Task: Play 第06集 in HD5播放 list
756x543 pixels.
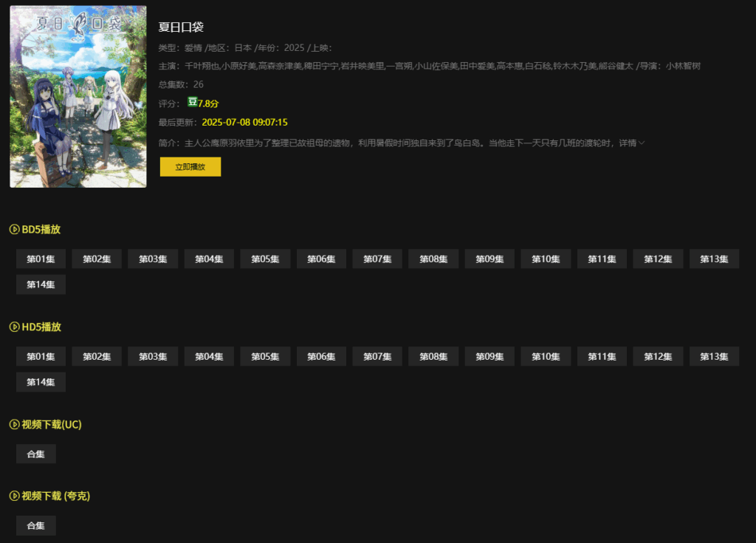Action: [x=322, y=357]
